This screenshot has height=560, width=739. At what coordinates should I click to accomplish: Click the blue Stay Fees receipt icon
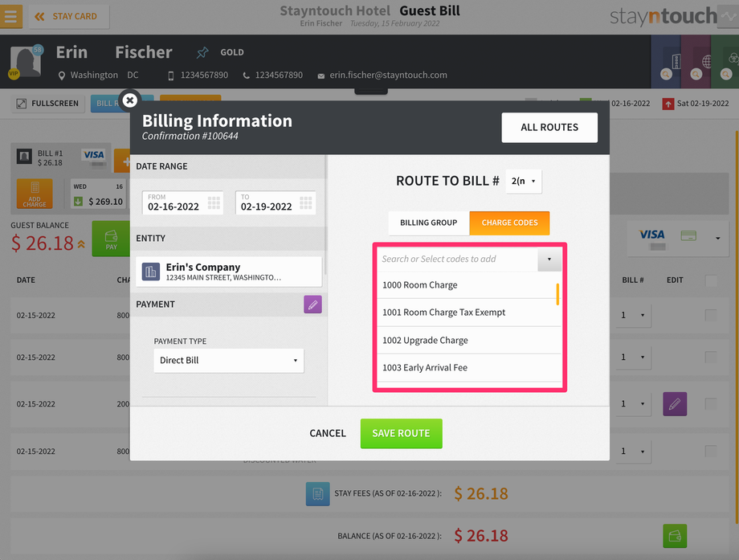click(317, 494)
